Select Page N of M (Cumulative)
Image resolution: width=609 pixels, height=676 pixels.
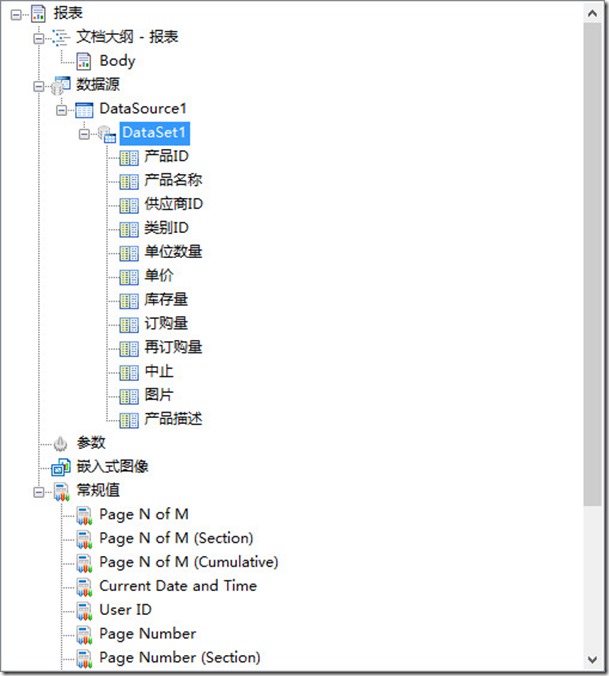(x=189, y=562)
